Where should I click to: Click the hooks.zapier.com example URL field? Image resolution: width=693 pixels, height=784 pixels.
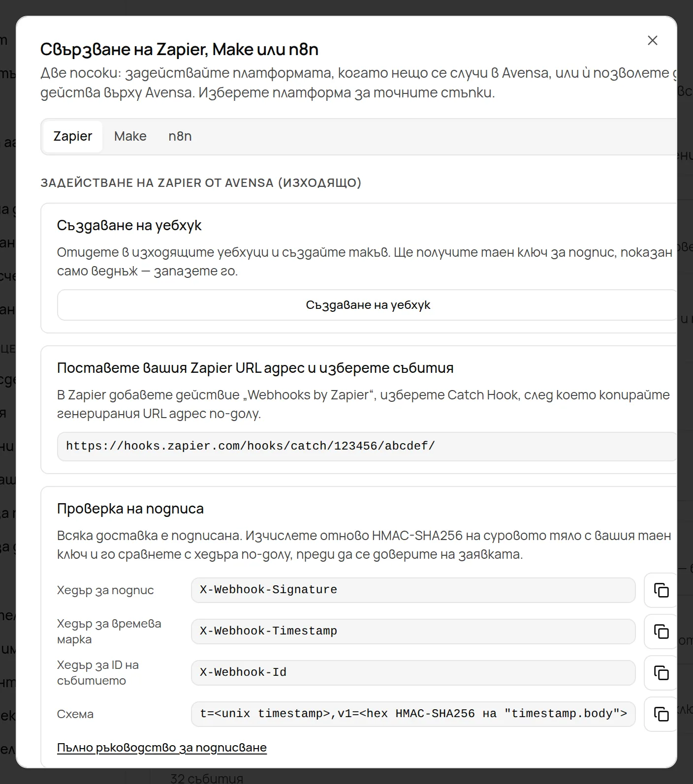click(x=367, y=447)
